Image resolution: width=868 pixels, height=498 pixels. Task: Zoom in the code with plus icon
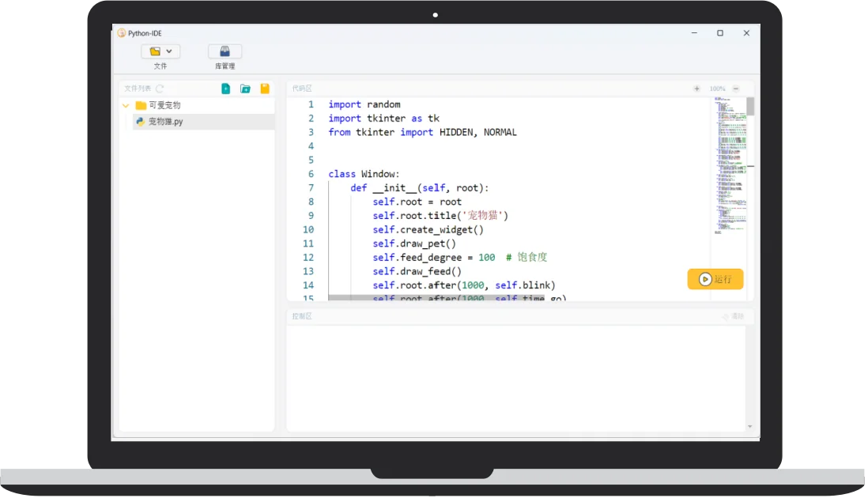tap(697, 89)
